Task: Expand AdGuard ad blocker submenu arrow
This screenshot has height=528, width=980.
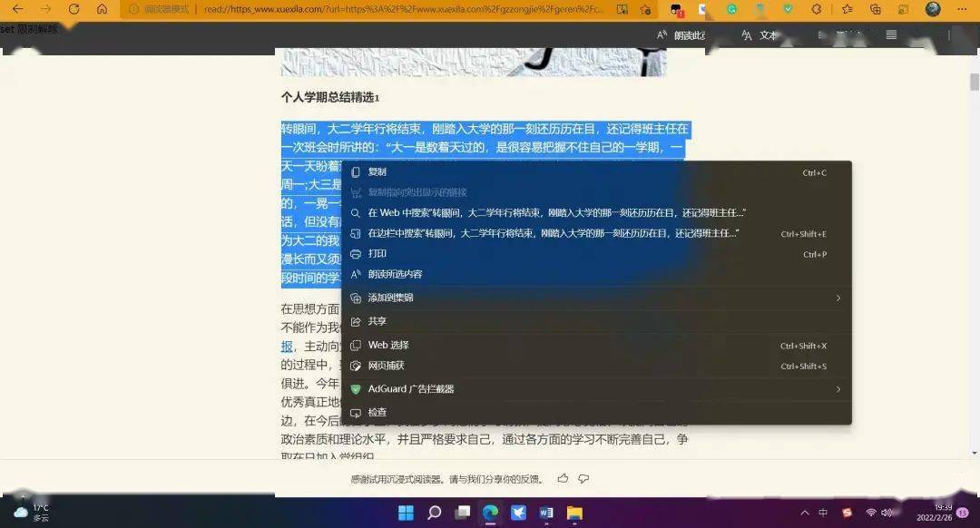Action: tap(838, 389)
